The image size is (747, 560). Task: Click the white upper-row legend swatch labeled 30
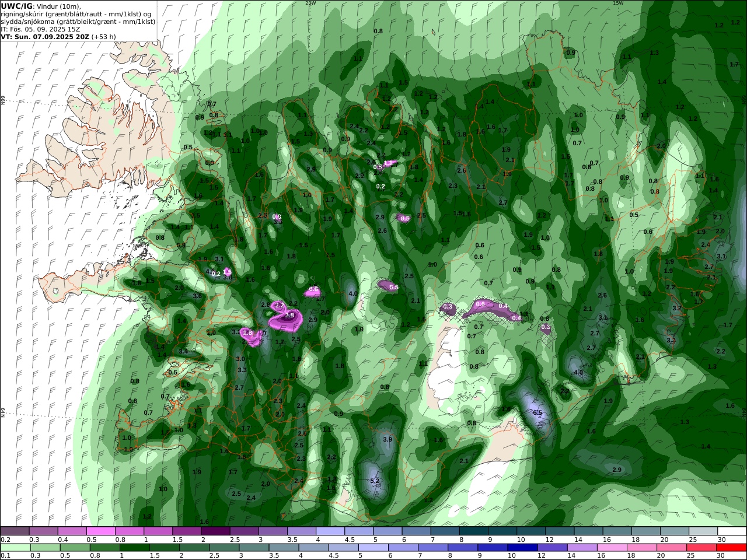732,531
